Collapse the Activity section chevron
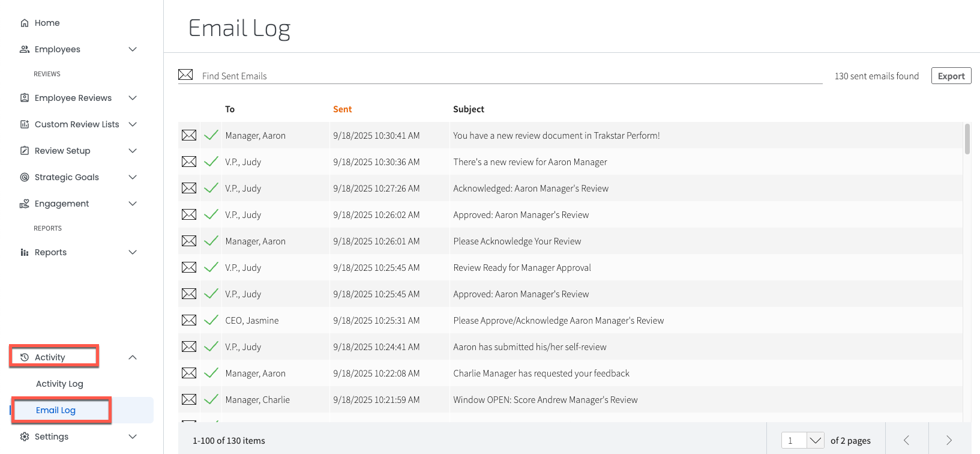This screenshot has height=454, width=980. [x=133, y=357]
